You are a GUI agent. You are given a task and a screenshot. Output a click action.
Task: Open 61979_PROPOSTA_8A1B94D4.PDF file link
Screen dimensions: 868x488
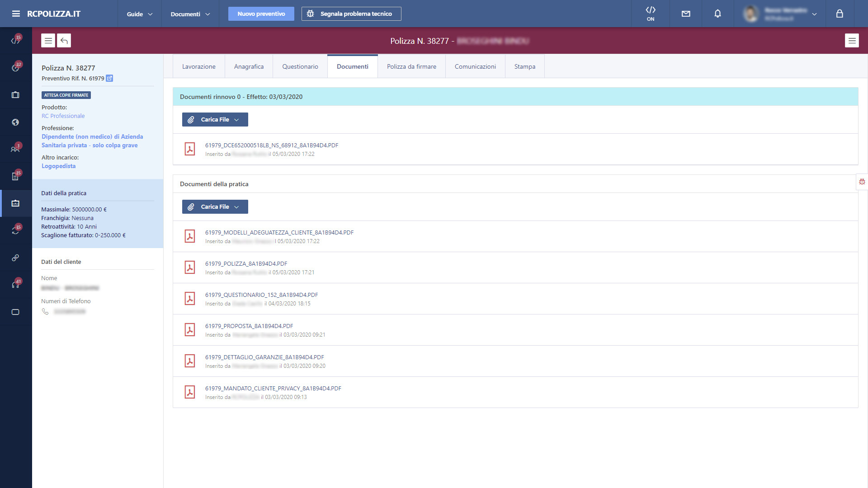249,326
